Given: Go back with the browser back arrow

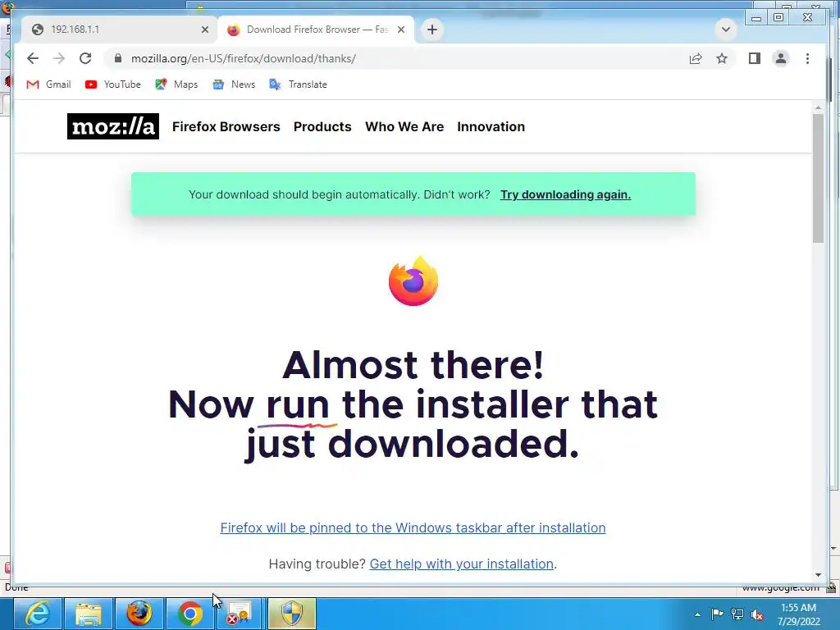Looking at the screenshot, I should pyautogui.click(x=33, y=58).
